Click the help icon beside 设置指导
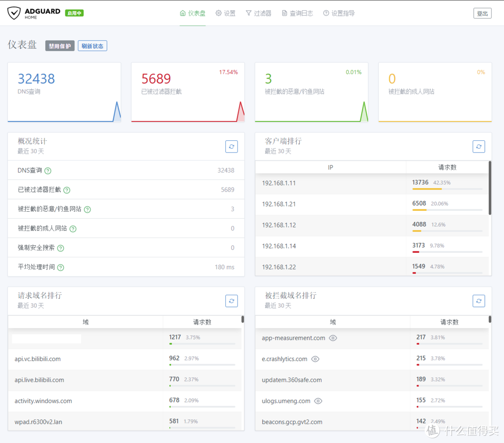Image resolution: width=504 pixels, height=443 pixels. pyautogui.click(x=326, y=13)
